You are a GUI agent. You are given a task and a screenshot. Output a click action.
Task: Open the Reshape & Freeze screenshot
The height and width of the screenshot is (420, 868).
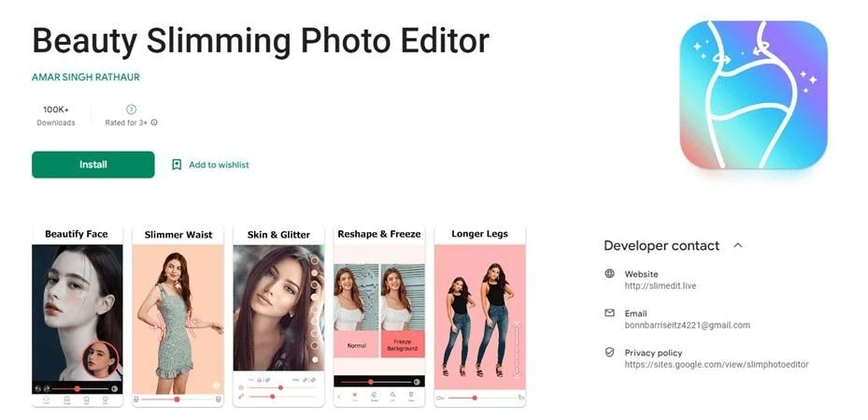(x=379, y=316)
